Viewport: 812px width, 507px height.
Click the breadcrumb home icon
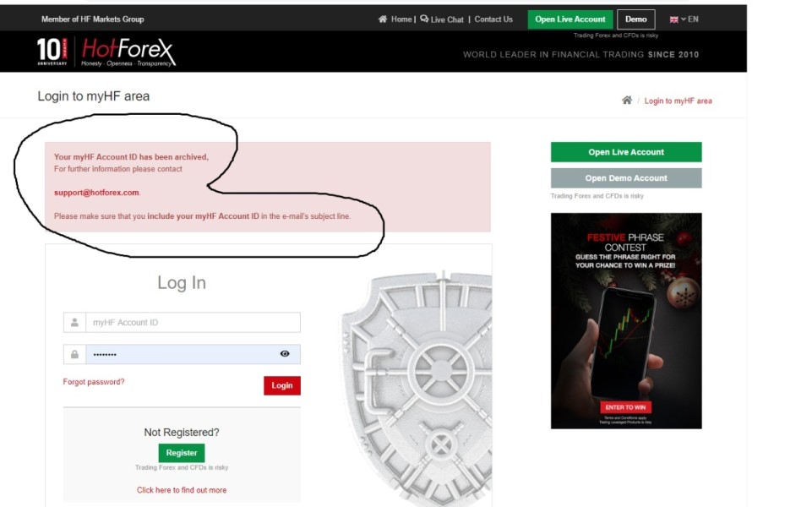[x=627, y=100]
